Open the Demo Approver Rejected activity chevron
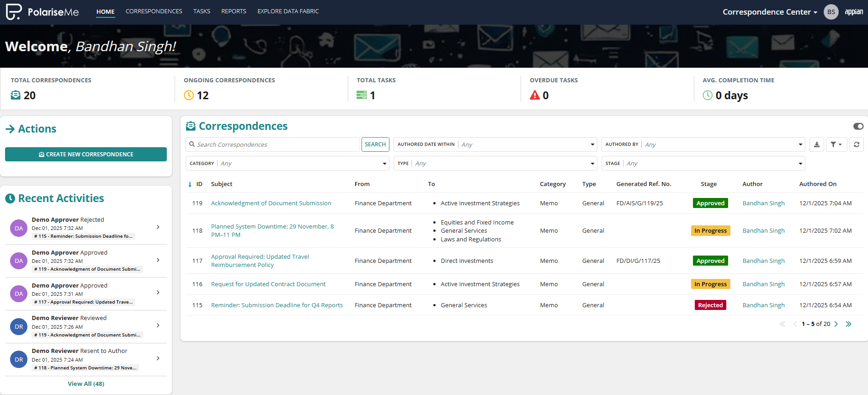This screenshot has height=395, width=868. (x=158, y=227)
